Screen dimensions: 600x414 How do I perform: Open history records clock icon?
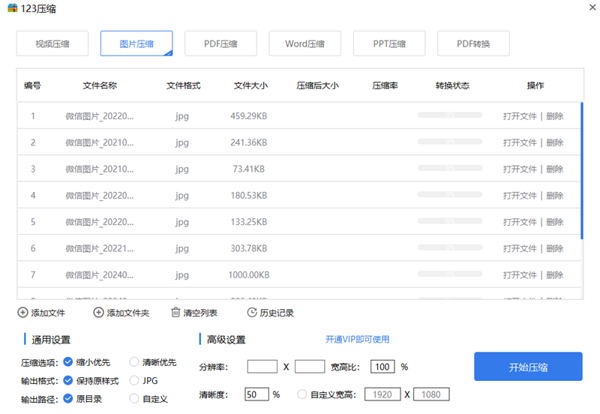click(250, 313)
